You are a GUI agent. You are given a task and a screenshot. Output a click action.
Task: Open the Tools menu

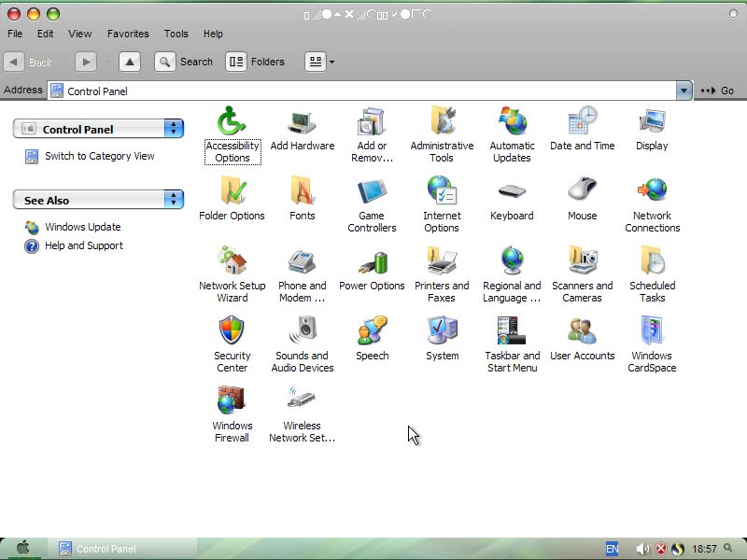pyautogui.click(x=176, y=34)
